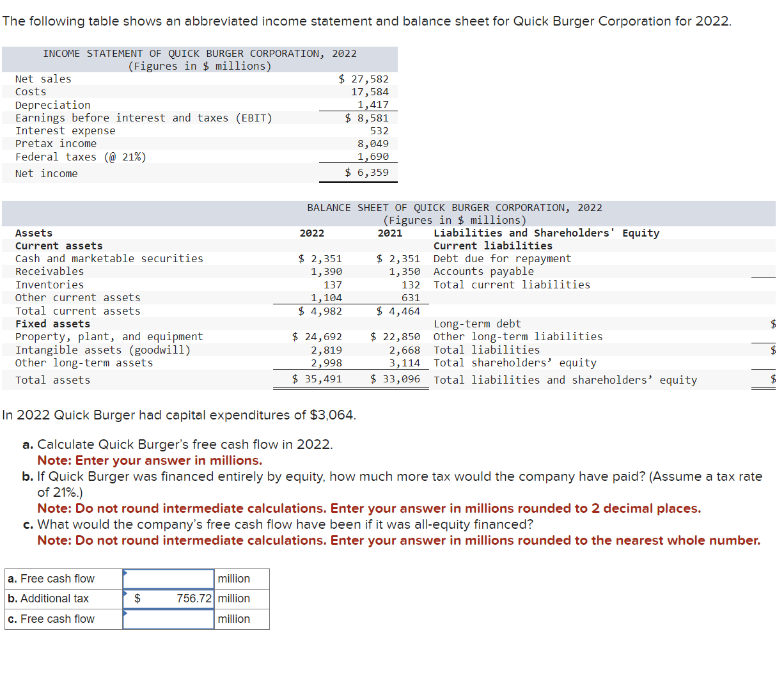The image size is (784, 681).
Task: Click the dollar sign in the Additional tax row
Action: click(137, 599)
